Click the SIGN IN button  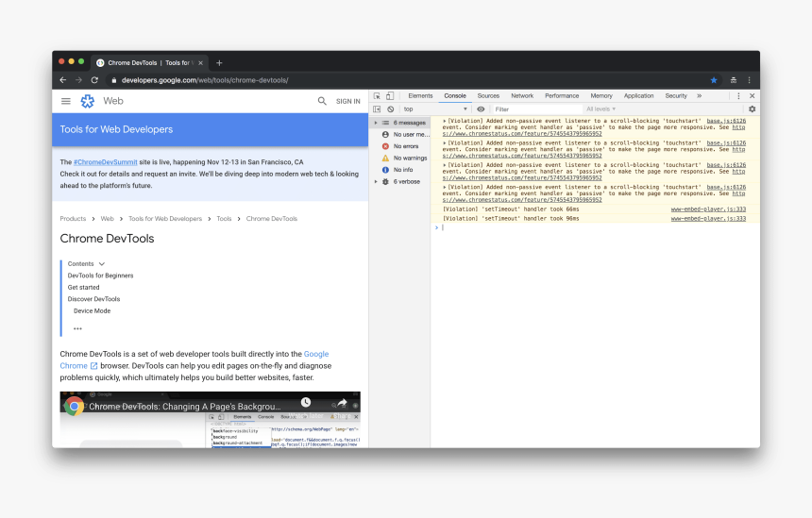tap(348, 101)
